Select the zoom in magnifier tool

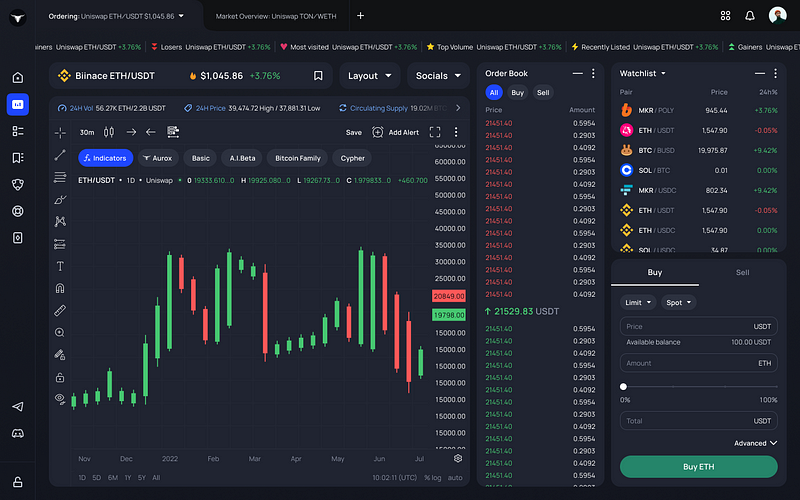click(x=60, y=333)
